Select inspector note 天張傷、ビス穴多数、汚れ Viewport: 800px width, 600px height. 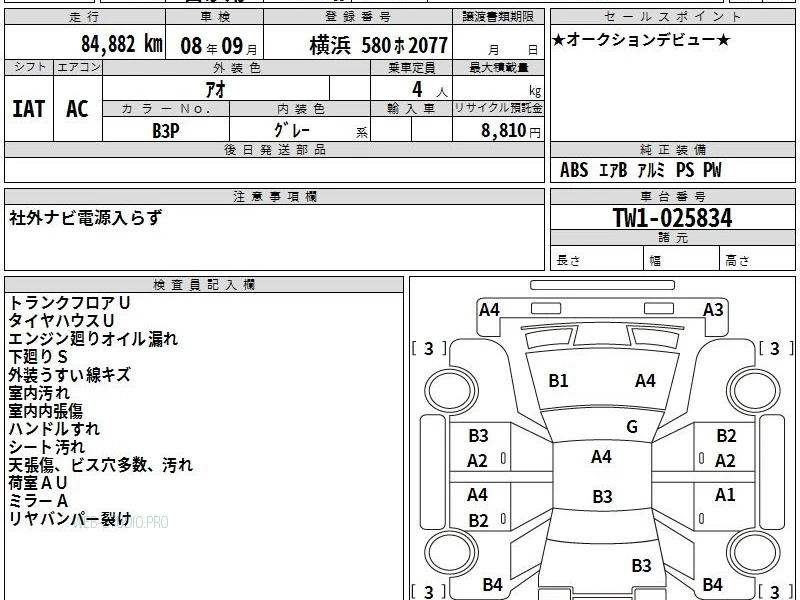point(101,465)
